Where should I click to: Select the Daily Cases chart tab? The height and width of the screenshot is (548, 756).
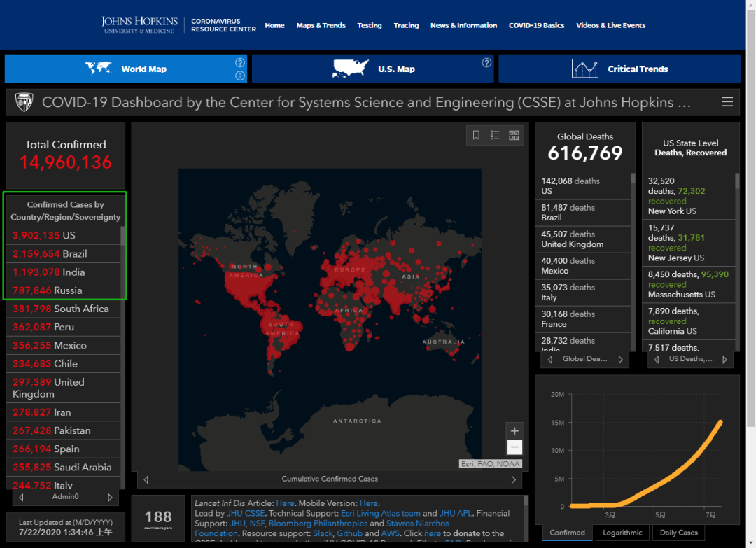click(x=679, y=533)
